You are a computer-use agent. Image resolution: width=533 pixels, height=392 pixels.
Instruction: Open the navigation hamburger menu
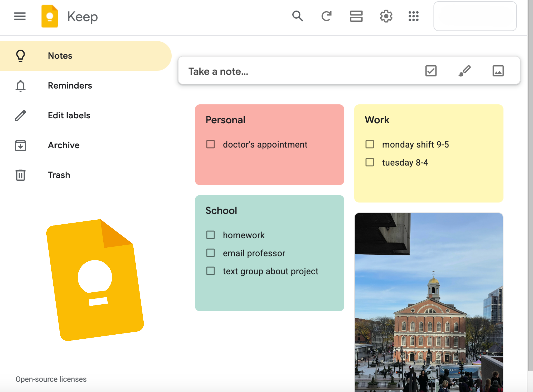click(x=20, y=16)
